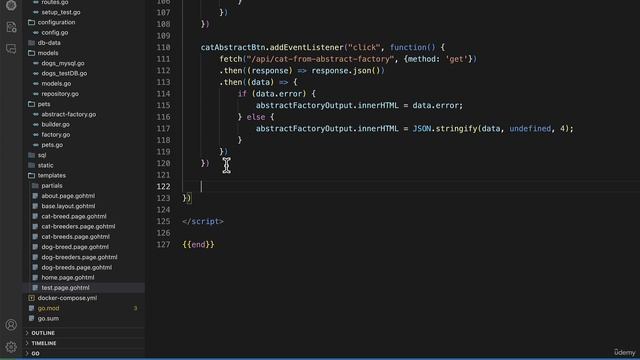Viewport: 640px width, 360px height.
Task: Open dogs_testDB.go in the explorer
Action: (64, 73)
